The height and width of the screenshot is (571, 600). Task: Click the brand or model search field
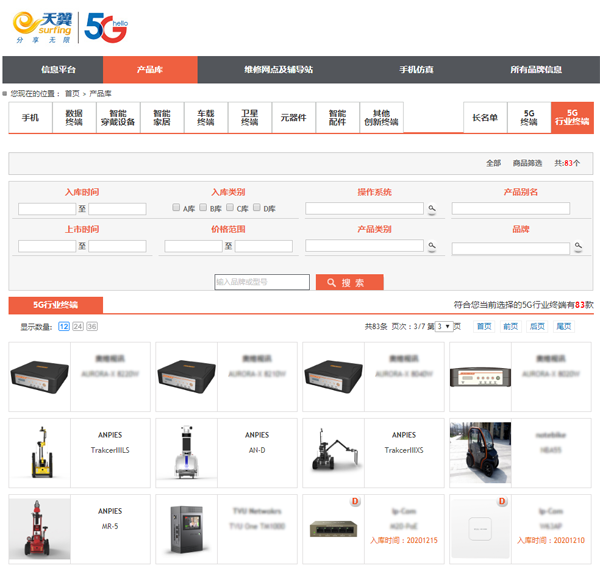(x=262, y=283)
